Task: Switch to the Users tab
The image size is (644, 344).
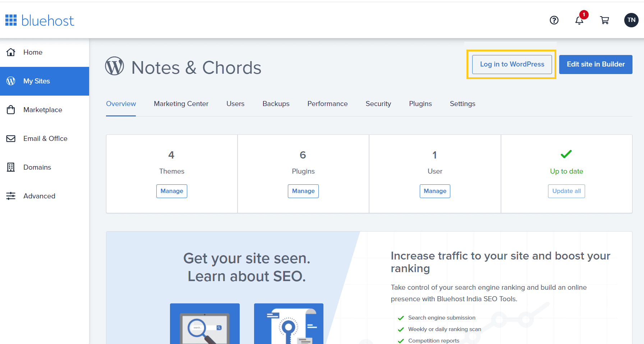Action: [235, 104]
